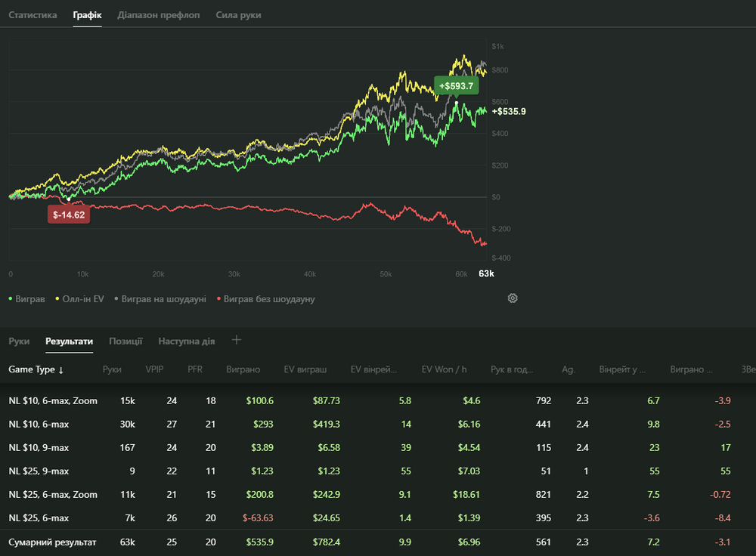The width and height of the screenshot is (756, 556).
Task: Select the NL $25, 6-max row
Action: 39,518
